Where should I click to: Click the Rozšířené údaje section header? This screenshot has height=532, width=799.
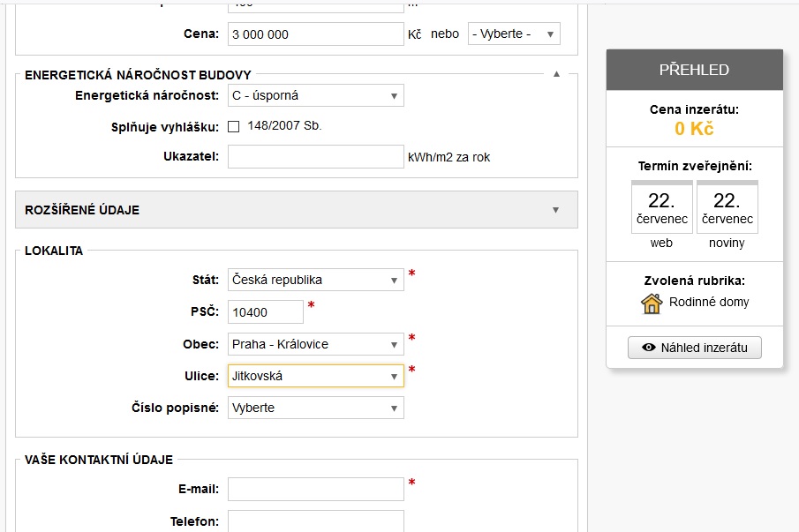point(297,210)
